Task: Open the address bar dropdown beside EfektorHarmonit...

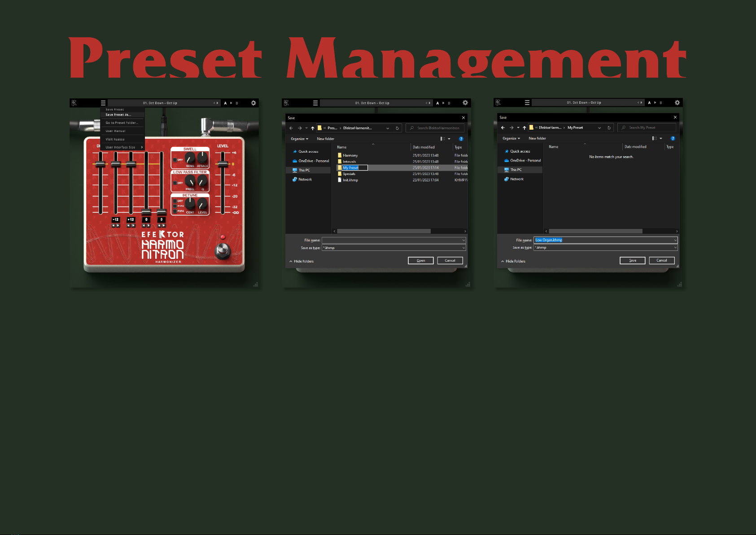Action: pyautogui.click(x=388, y=128)
